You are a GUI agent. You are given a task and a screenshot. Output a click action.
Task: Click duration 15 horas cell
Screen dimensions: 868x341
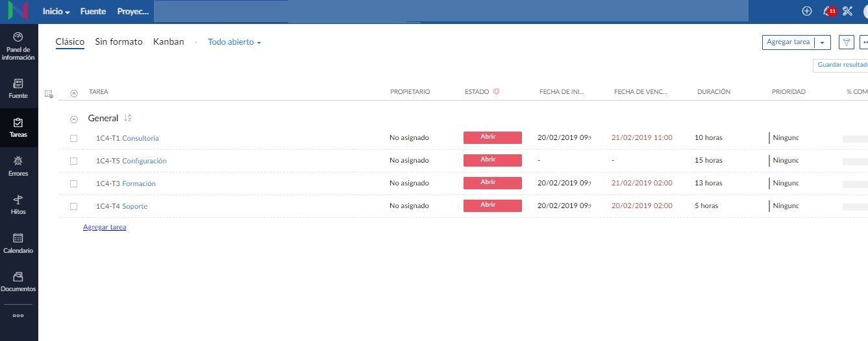coord(708,160)
